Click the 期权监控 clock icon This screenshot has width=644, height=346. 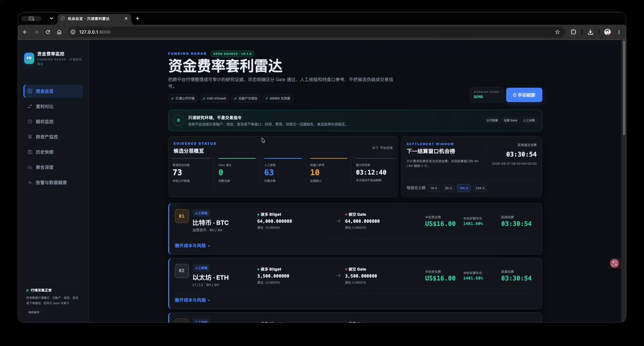30,122
